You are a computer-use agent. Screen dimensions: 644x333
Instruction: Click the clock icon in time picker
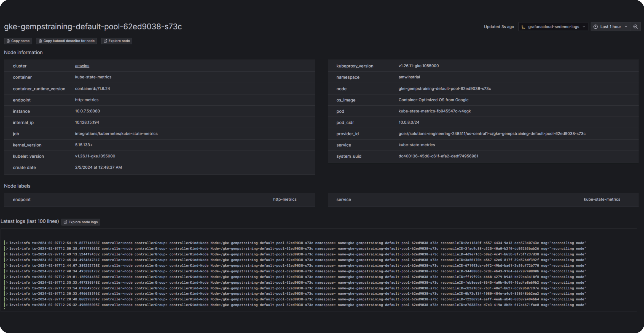point(595,27)
